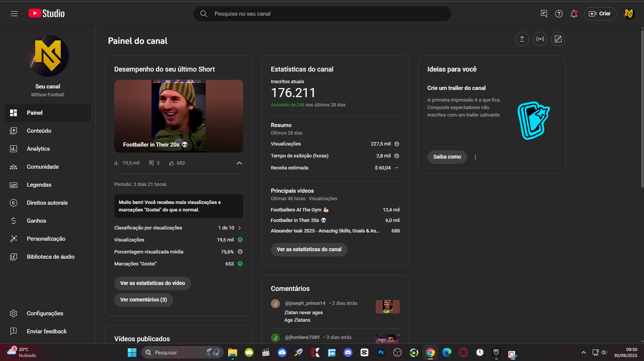The height and width of the screenshot is (361, 644).
Task: Click the upload videos arrow icon
Action: coord(522,39)
